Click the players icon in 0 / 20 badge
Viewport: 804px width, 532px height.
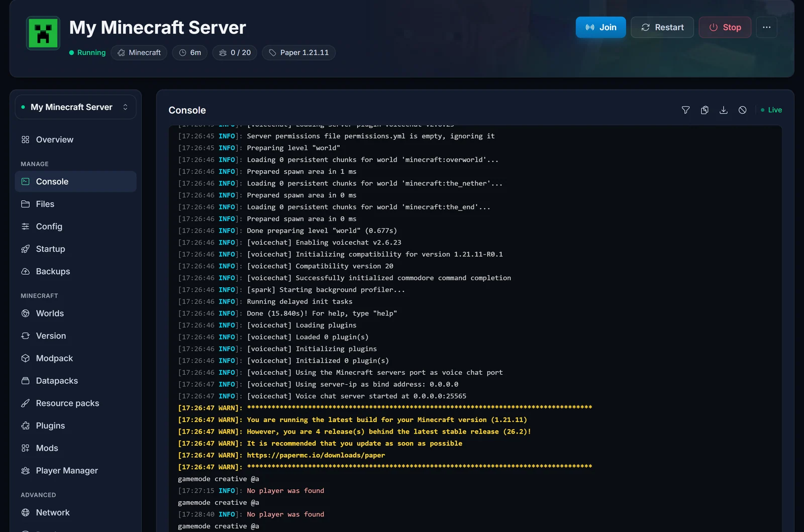click(x=223, y=53)
